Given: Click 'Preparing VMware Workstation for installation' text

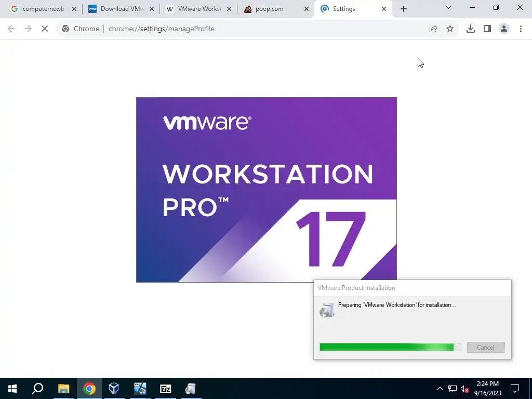Looking at the screenshot, I should 397,305.
